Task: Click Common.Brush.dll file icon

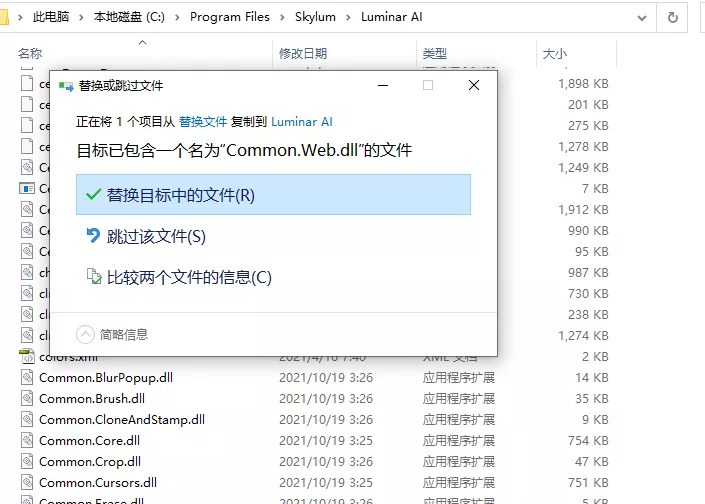Action: pyautogui.click(x=27, y=398)
